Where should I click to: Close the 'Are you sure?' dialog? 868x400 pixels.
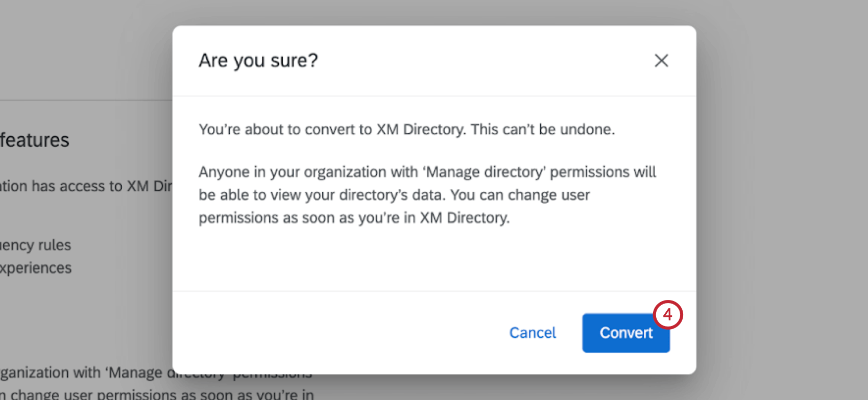(661, 61)
